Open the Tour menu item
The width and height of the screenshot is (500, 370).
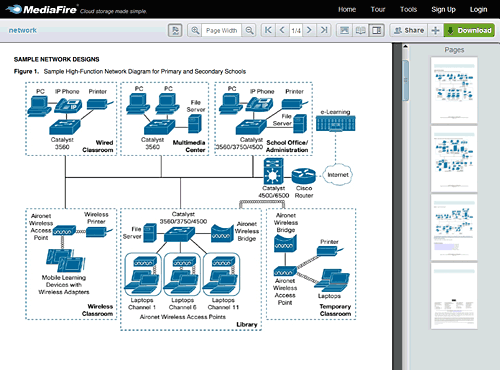pyautogui.click(x=378, y=9)
